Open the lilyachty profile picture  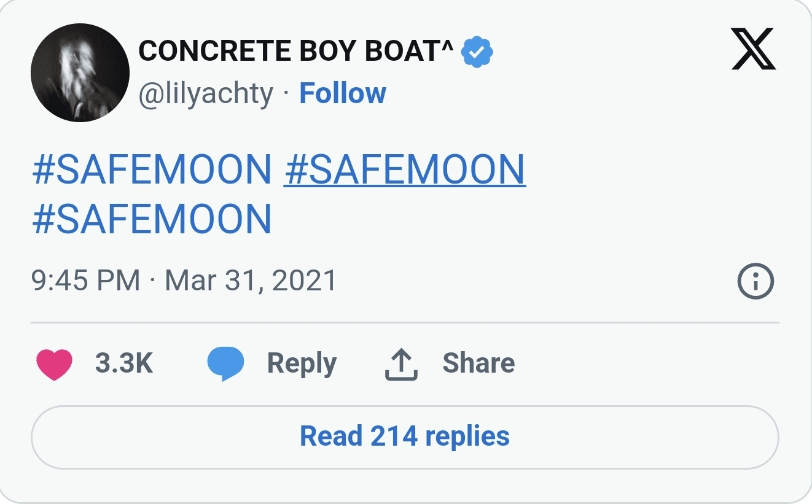pos(80,73)
